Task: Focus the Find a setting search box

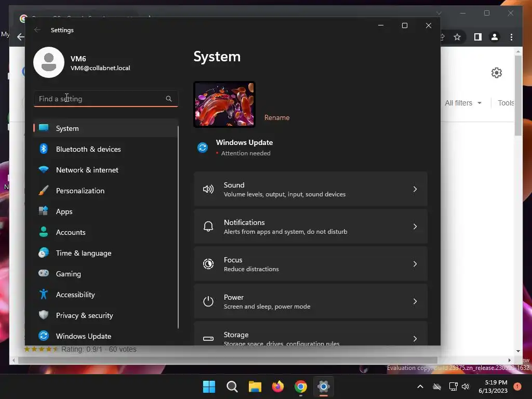Action: [x=105, y=99]
